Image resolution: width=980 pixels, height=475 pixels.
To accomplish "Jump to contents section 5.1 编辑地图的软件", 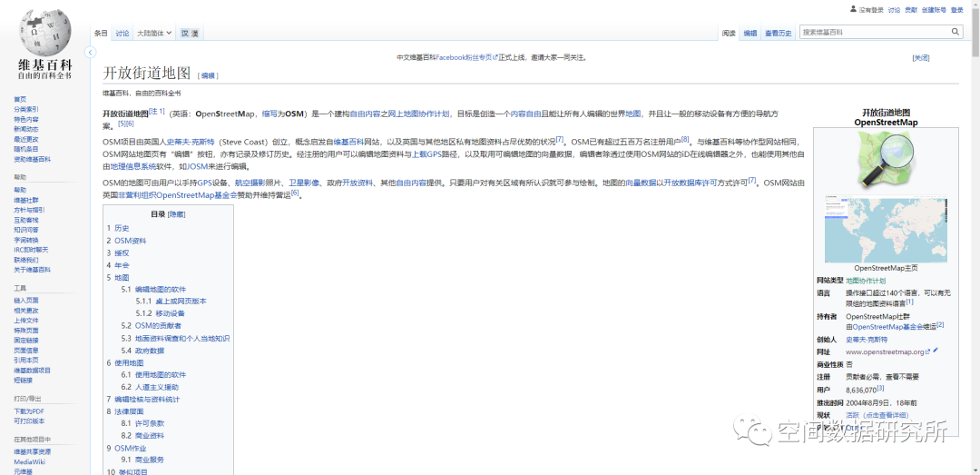I will point(153,290).
